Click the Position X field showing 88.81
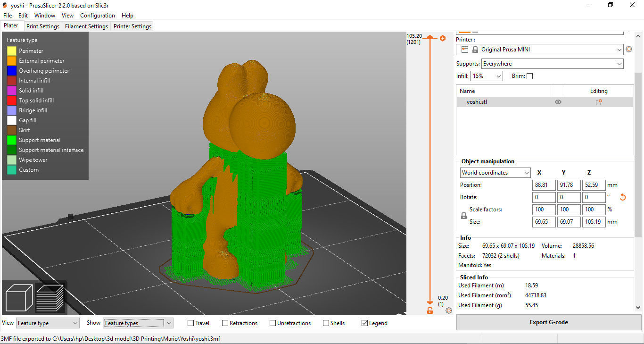The height and width of the screenshot is (344, 644). [x=544, y=185]
